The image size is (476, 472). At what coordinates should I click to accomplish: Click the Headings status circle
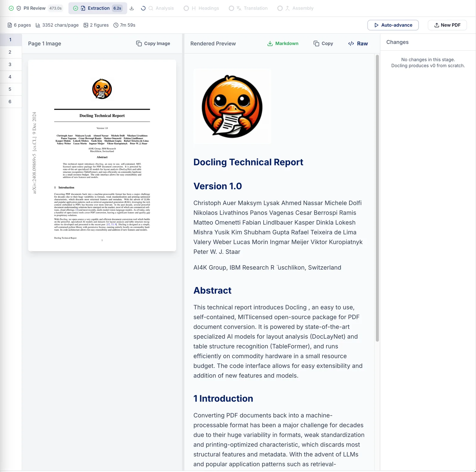(x=186, y=8)
